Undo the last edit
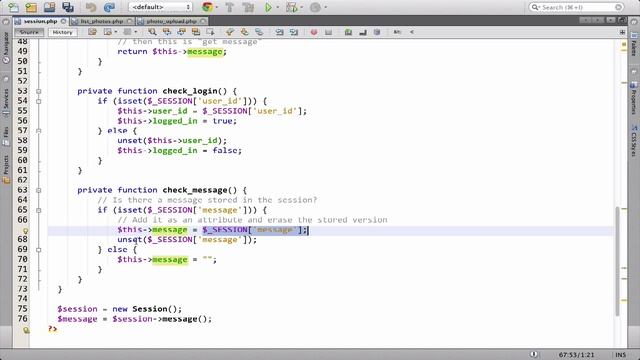Viewport: 640px width, 360px height. (91, 7)
